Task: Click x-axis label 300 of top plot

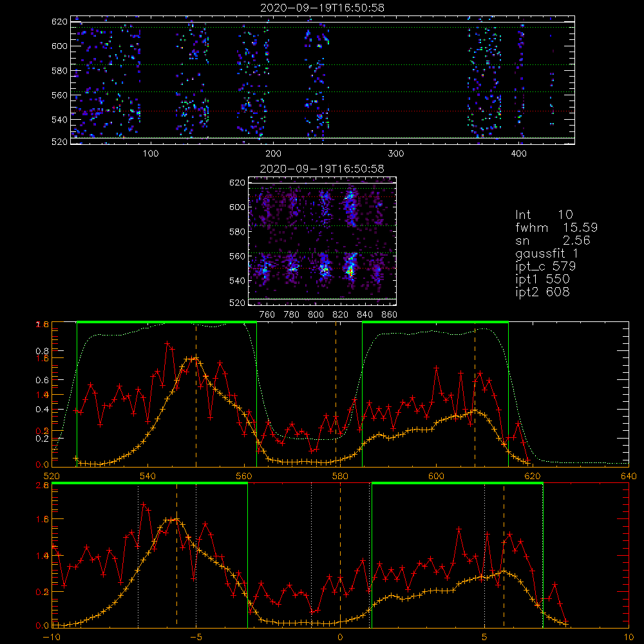Action: point(396,154)
